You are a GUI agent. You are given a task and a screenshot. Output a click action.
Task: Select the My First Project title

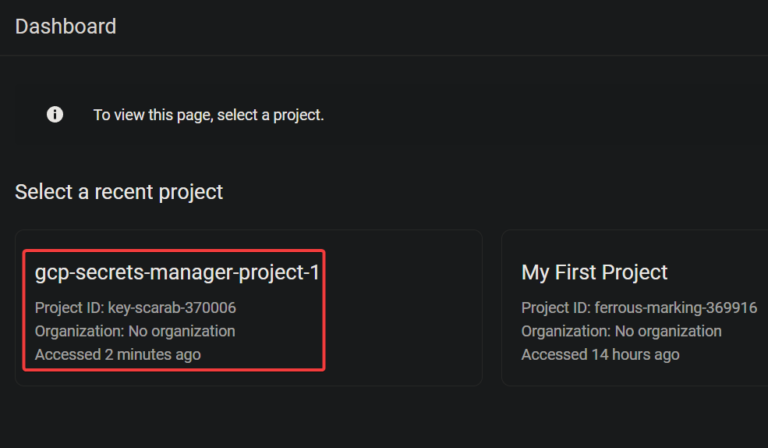pyautogui.click(x=594, y=272)
